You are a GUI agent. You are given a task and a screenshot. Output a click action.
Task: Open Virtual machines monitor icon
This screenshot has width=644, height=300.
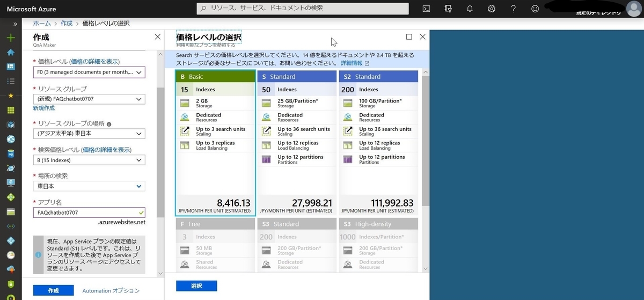click(x=10, y=182)
